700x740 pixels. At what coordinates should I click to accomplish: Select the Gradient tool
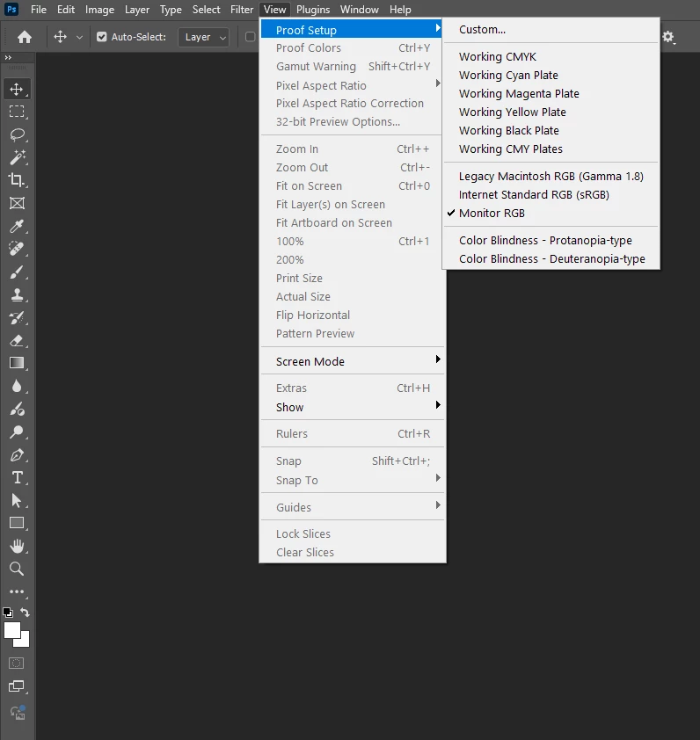(17, 363)
